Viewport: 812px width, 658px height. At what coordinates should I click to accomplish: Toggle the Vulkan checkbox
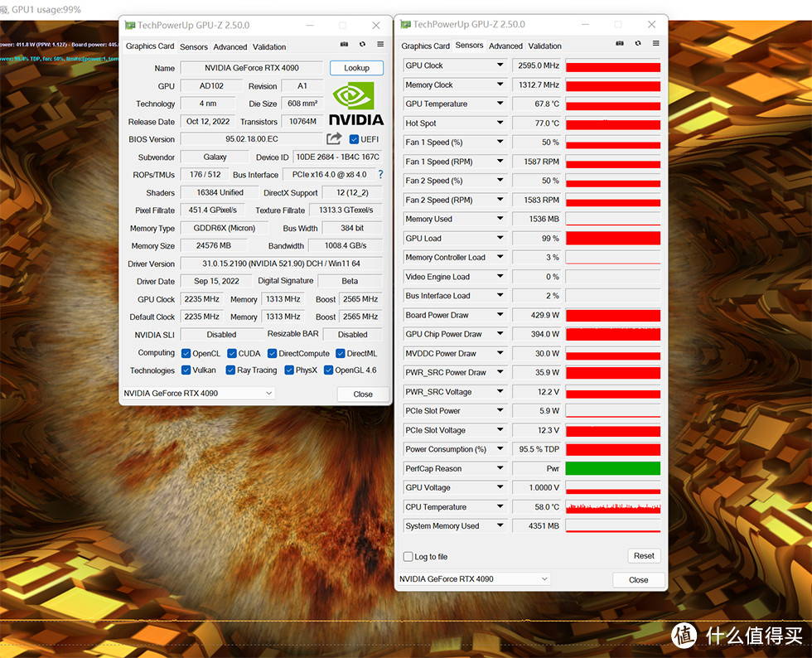(186, 370)
